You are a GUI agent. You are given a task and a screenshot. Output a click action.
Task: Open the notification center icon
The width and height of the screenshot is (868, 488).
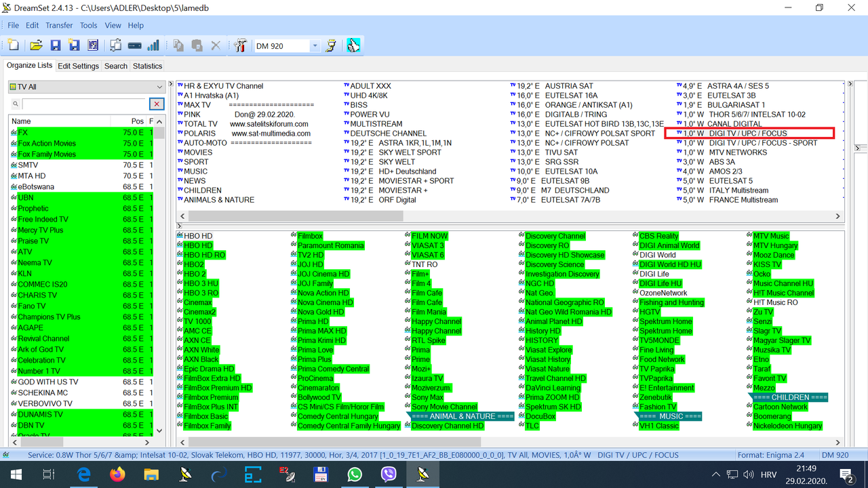click(x=846, y=475)
